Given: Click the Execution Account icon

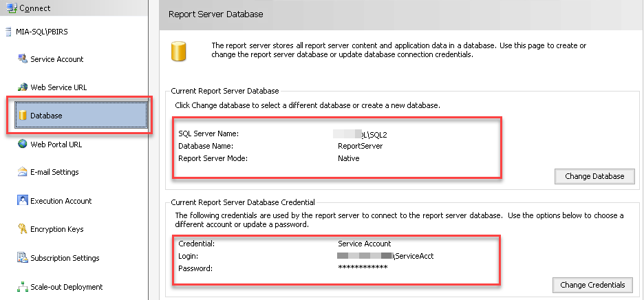Looking at the screenshot, I should pos(23,201).
